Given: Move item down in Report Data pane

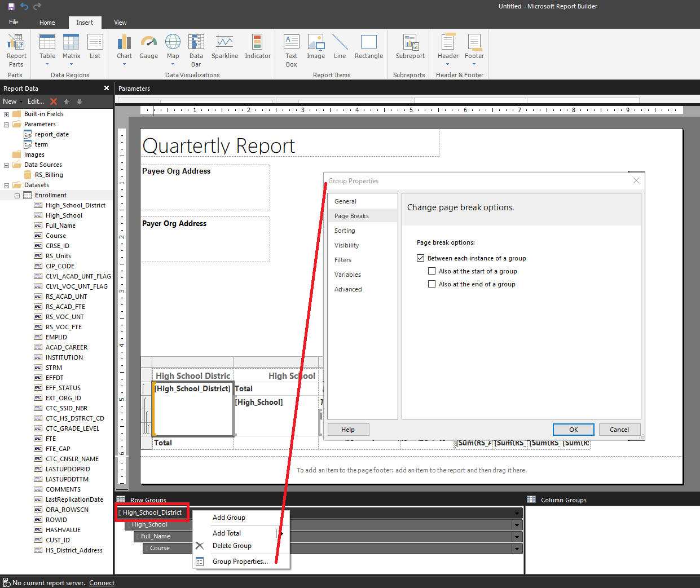Looking at the screenshot, I should [80, 101].
